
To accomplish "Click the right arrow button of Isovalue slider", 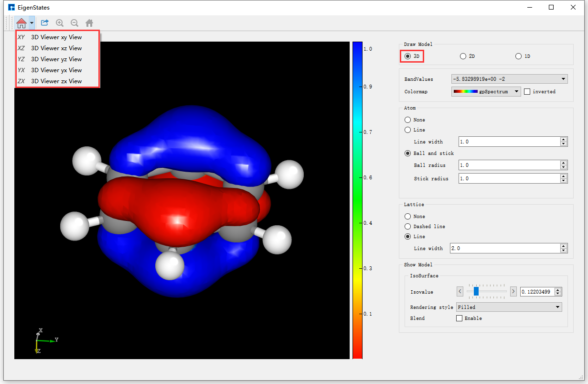I will (x=513, y=291).
